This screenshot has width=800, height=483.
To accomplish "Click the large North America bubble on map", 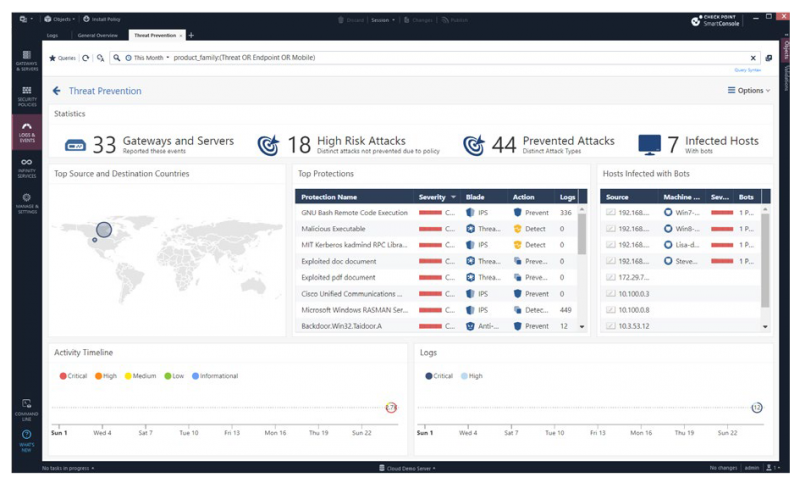I will click(104, 230).
